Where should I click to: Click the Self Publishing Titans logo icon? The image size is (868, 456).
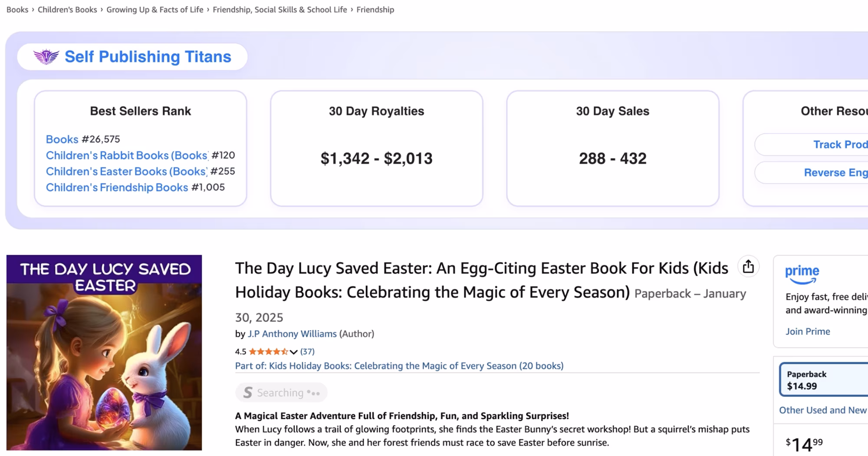[x=46, y=57]
